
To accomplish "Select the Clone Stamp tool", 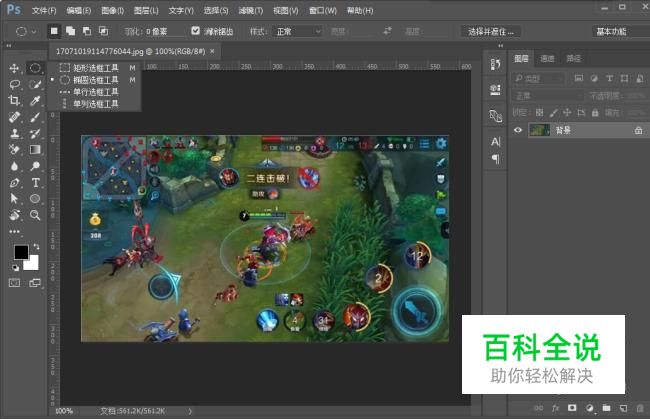I will pyautogui.click(x=14, y=133).
